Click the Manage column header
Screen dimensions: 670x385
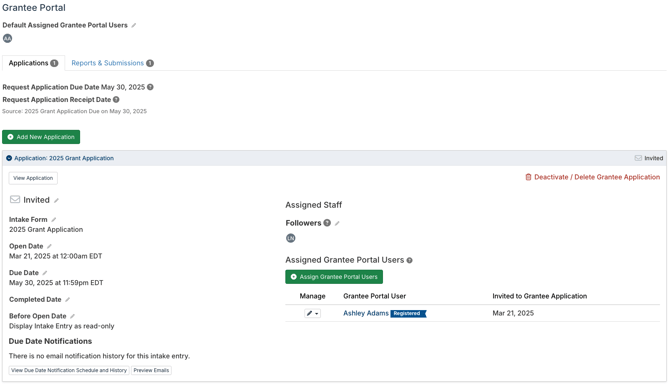click(x=312, y=296)
